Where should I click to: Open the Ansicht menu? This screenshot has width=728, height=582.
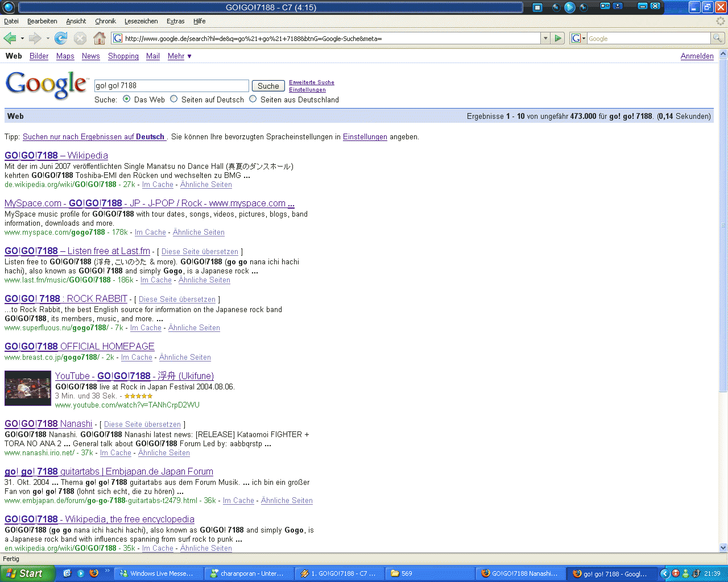tap(76, 21)
